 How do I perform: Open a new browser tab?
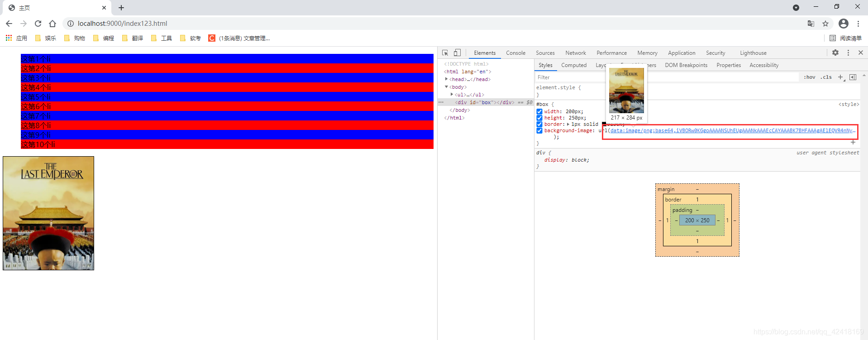point(121,8)
